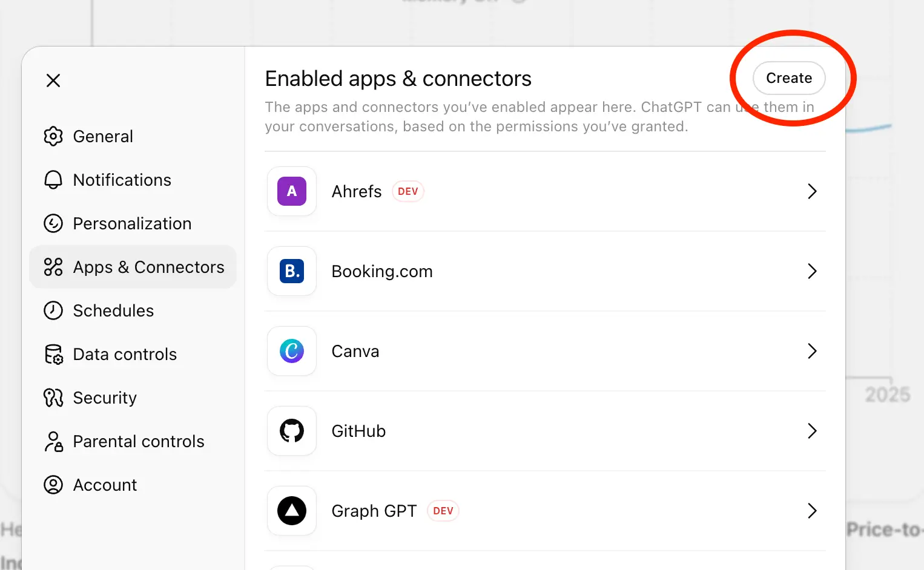Open the Booking.com connector entry

click(545, 271)
